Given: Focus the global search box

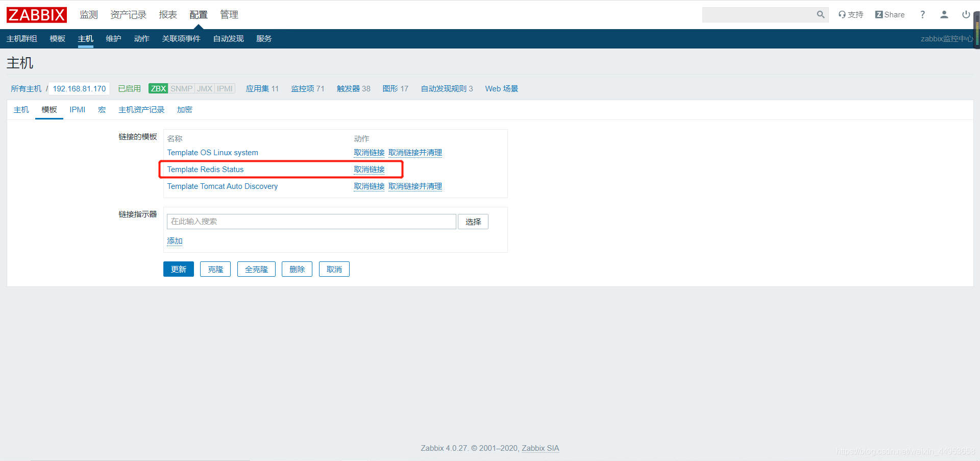Looking at the screenshot, I should pos(758,15).
